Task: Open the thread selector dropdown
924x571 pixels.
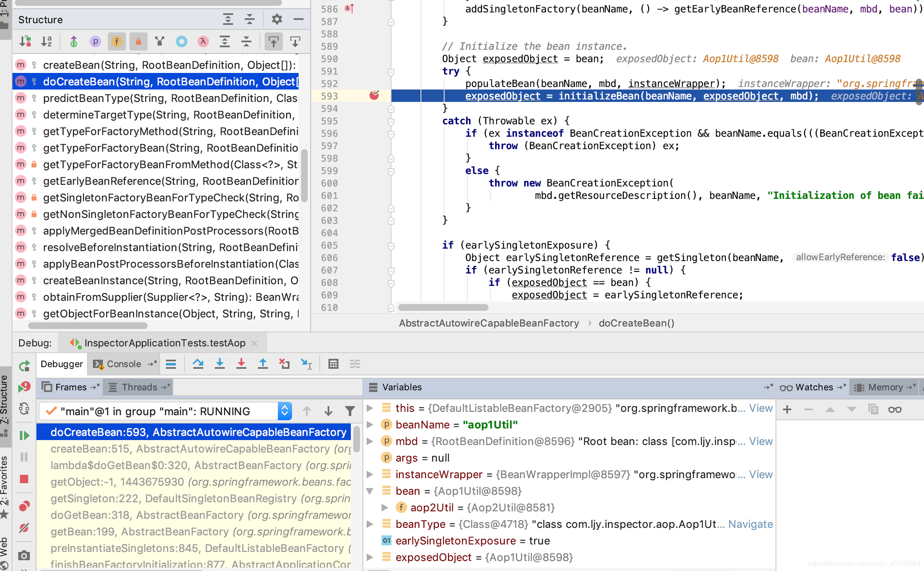Action: [284, 411]
